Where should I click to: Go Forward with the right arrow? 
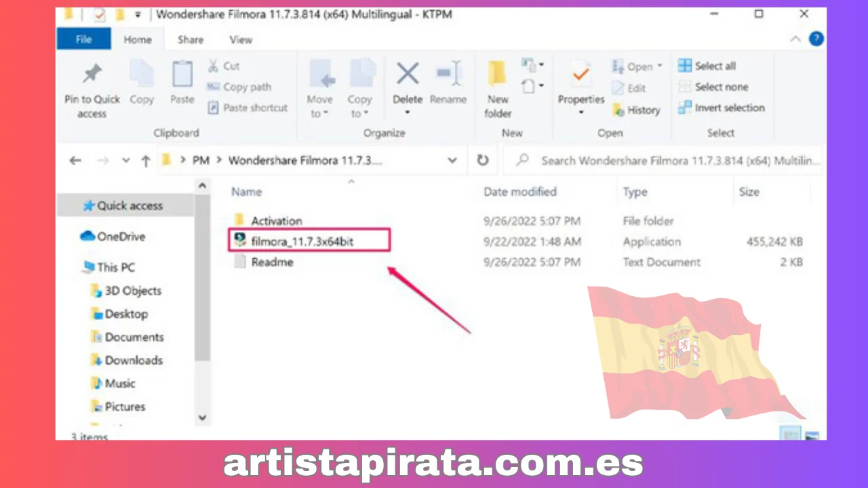point(102,161)
